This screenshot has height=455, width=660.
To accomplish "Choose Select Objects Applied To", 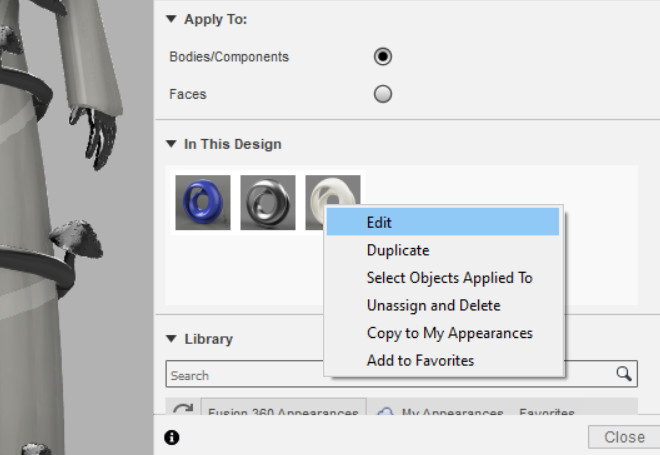I will [443, 278].
